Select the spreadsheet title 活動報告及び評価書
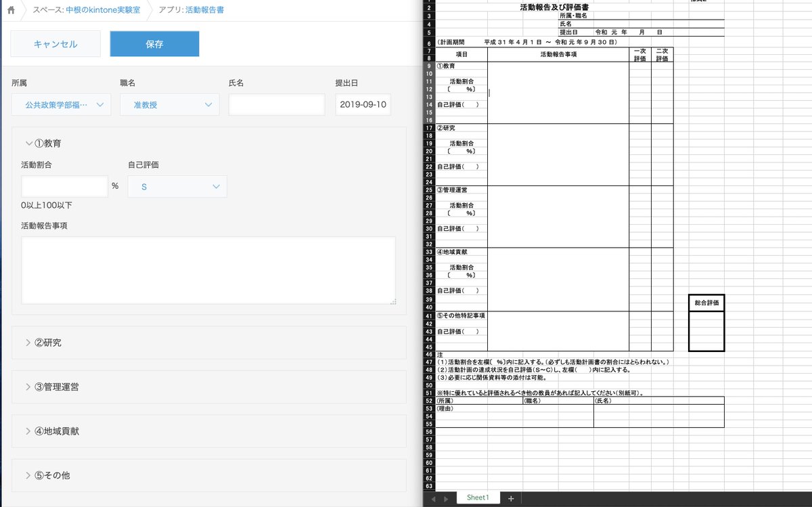812x507 pixels. pyautogui.click(x=554, y=7)
